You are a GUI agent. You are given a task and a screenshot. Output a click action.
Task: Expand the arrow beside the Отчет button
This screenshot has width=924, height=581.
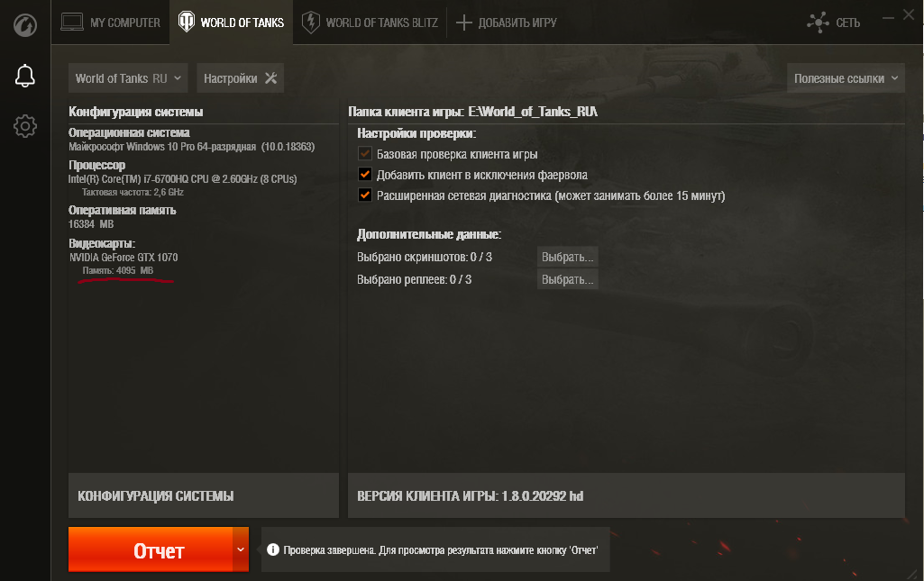pyautogui.click(x=241, y=549)
